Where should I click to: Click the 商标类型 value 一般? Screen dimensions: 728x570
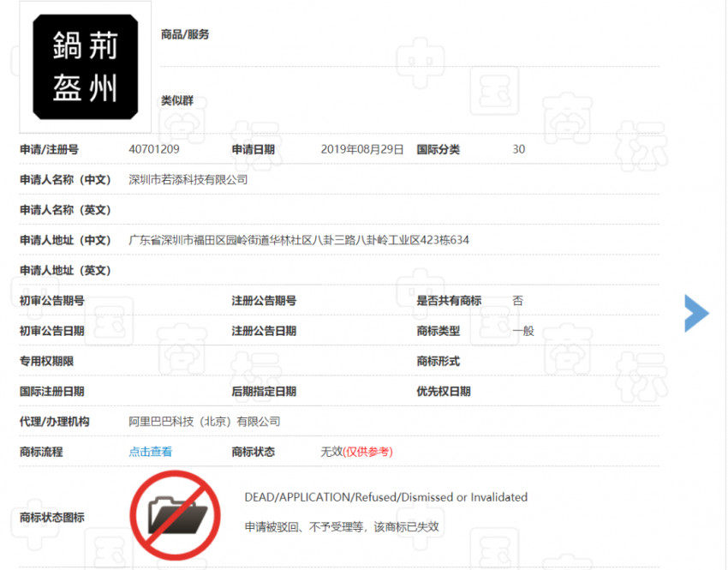coord(521,331)
